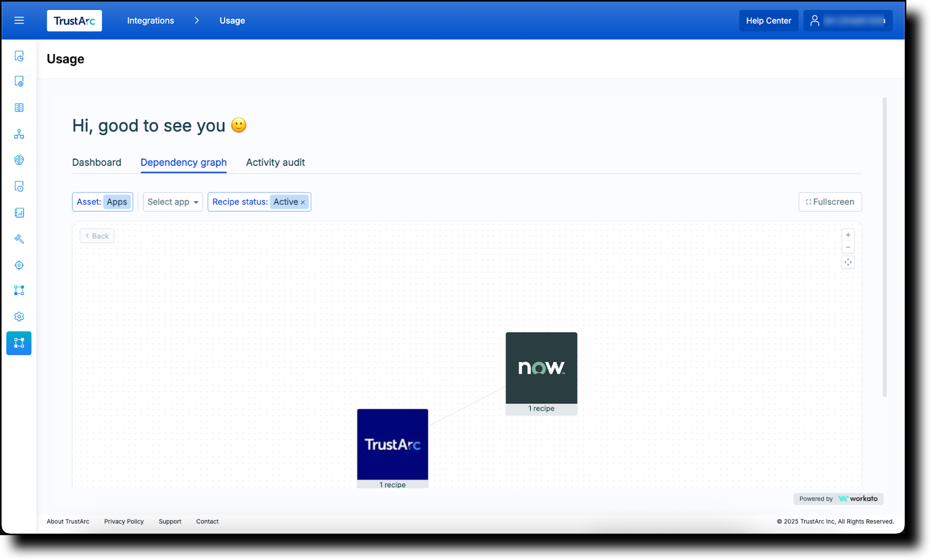
Task: Select the ServiceNow app node
Action: 541,368
